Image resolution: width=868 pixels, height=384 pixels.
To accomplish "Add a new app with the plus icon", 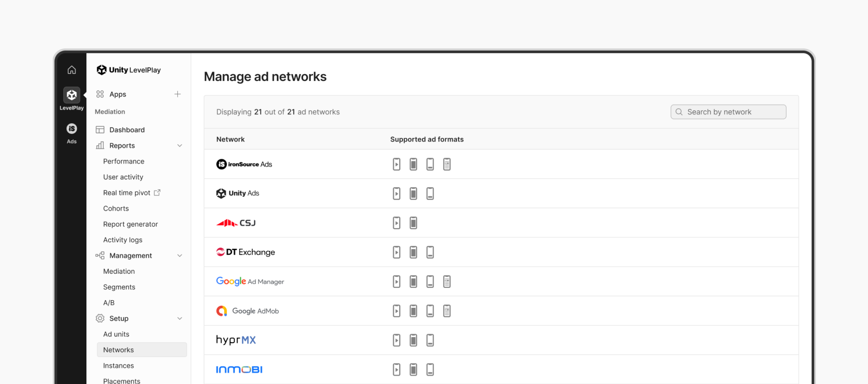I will [x=178, y=94].
